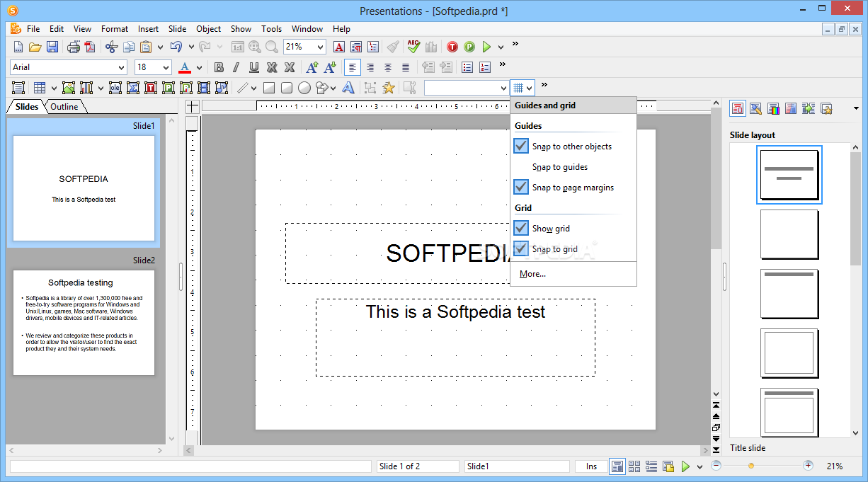Toggle Italic formatting

[236, 67]
